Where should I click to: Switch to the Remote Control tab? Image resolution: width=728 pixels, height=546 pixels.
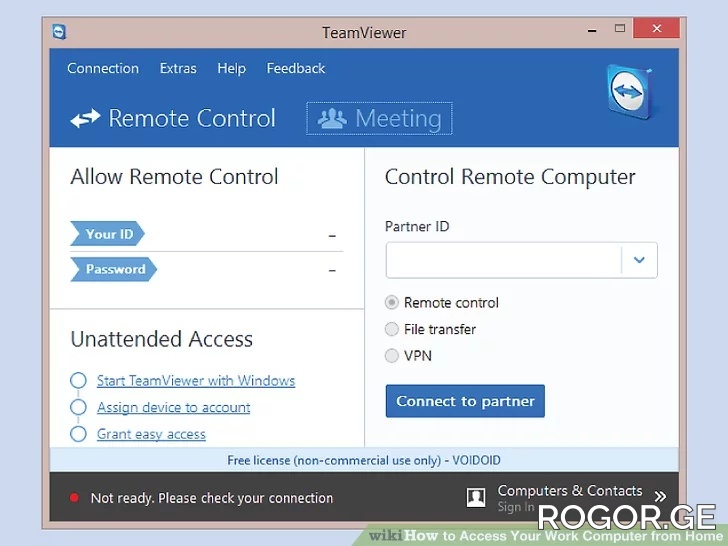[173, 118]
